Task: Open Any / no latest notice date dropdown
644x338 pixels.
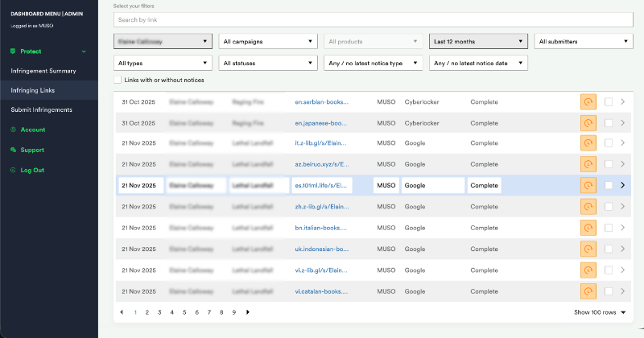Action: (478, 63)
